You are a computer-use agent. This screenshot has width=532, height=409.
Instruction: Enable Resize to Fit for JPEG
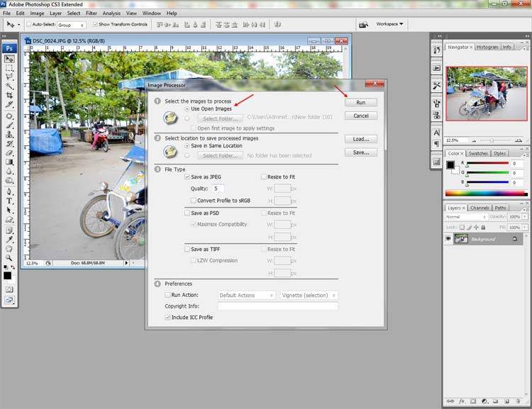(x=264, y=177)
